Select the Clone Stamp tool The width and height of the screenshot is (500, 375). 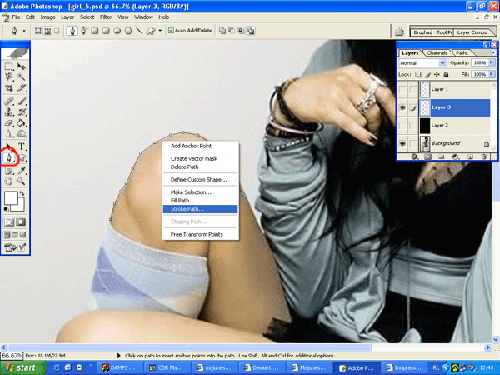9,112
